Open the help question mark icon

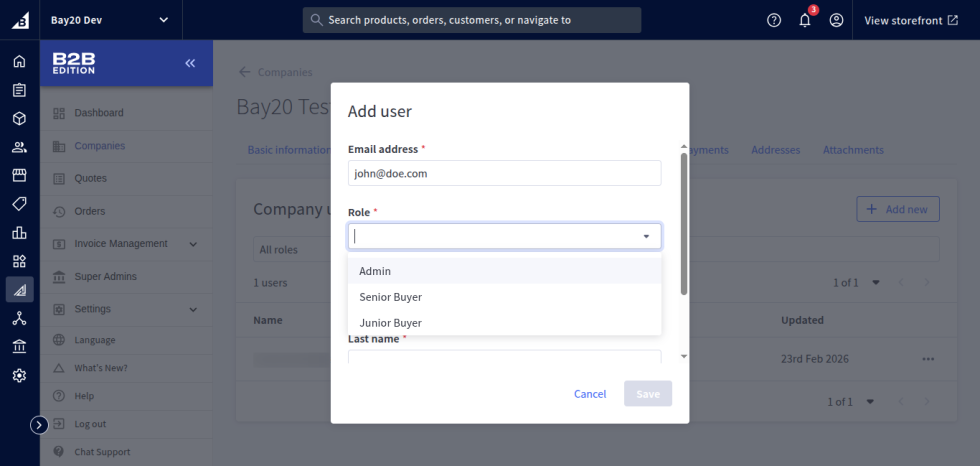[x=774, y=20]
